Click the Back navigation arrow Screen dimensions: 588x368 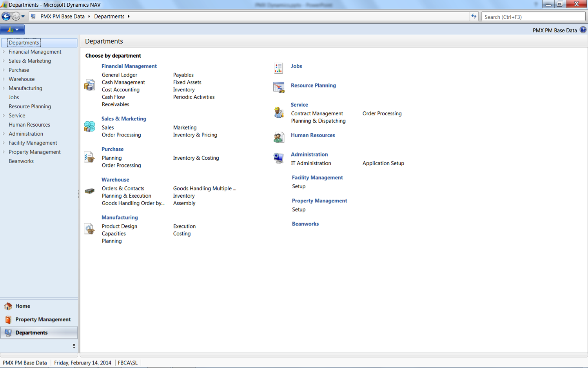pyautogui.click(x=6, y=16)
